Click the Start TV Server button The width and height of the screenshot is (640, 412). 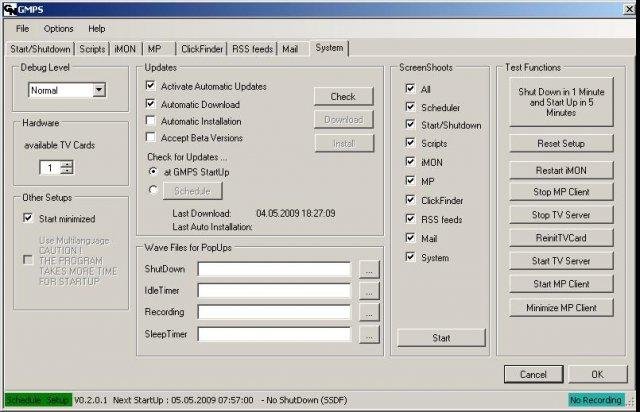561,261
